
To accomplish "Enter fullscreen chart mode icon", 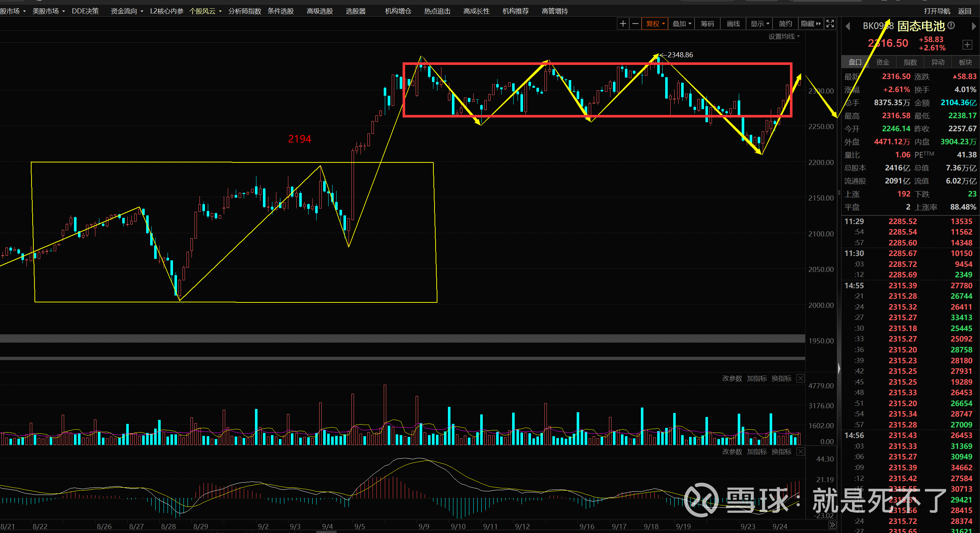I will click(x=830, y=24).
